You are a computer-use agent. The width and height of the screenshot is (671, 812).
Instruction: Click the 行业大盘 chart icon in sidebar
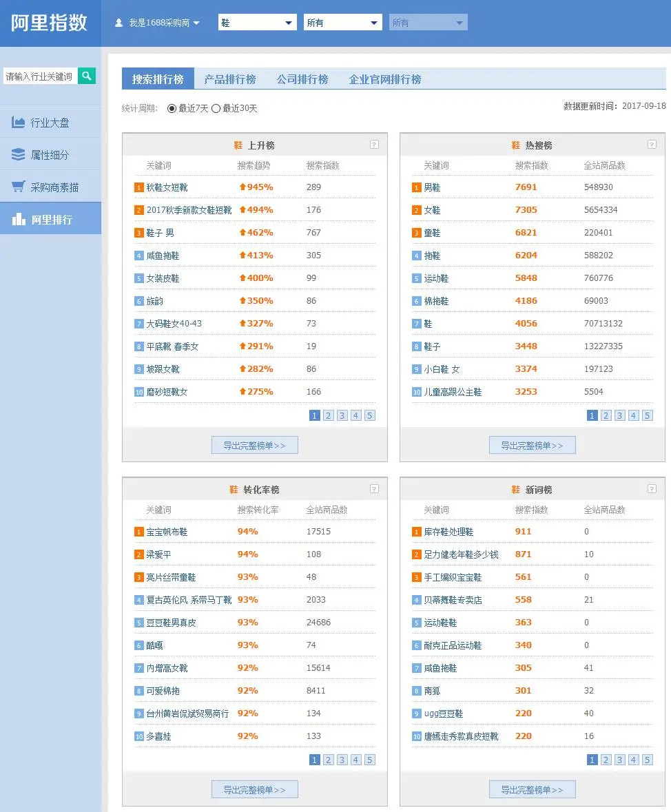pyautogui.click(x=19, y=123)
